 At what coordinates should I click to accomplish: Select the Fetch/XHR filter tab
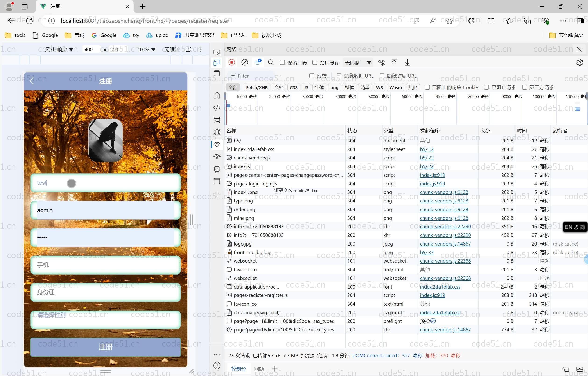pyautogui.click(x=257, y=87)
